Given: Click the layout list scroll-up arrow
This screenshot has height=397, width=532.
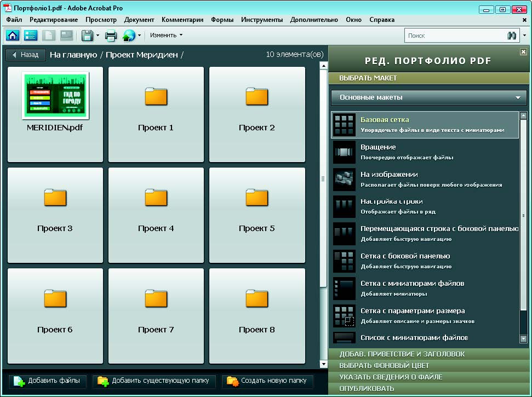Looking at the screenshot, I should coord(523,116).
